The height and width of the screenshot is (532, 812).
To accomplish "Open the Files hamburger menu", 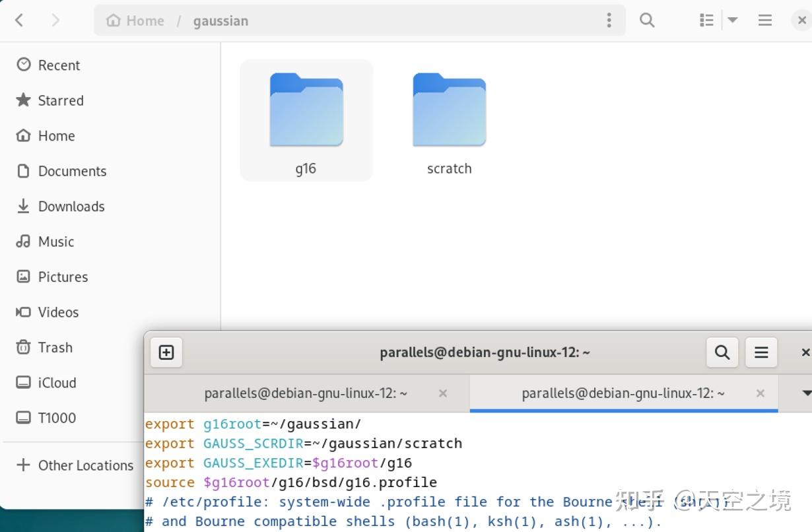I will pyautogui.click(x=765, y=20).
